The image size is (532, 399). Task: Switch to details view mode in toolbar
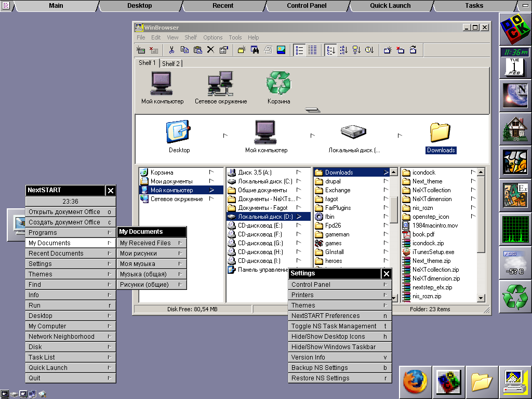pos(312,50)
